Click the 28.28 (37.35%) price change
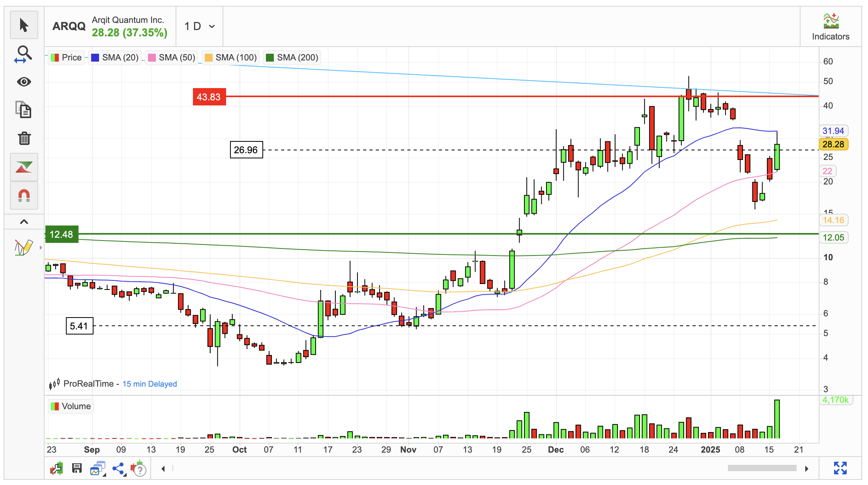 129,32
